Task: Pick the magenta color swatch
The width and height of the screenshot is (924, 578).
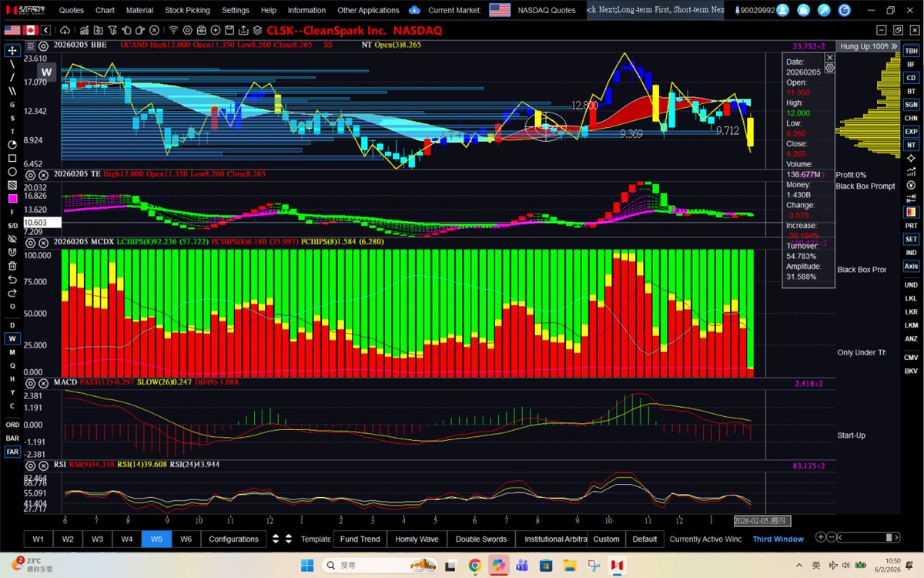Action: click(12, 198)
